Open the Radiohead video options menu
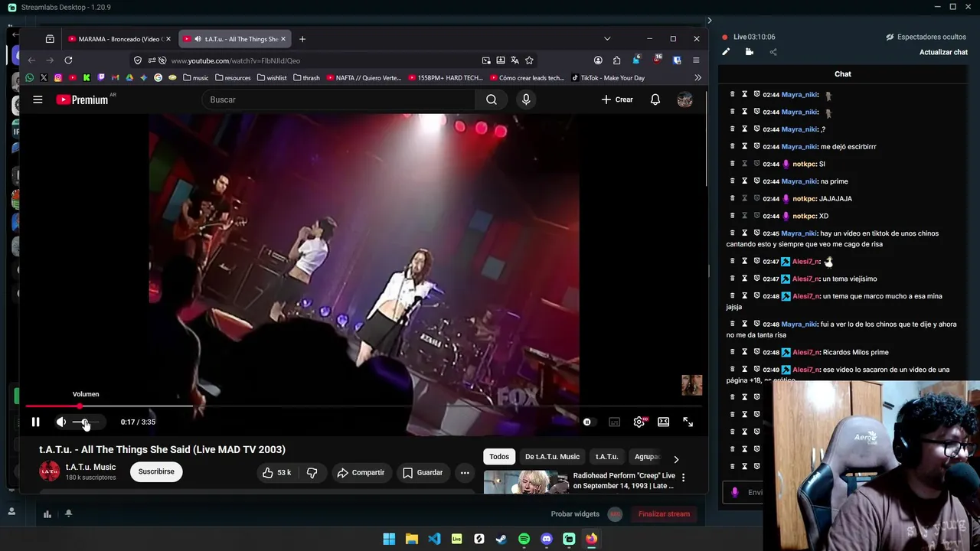980x551 pixels. pyautogui.click(x=683, y=478)
